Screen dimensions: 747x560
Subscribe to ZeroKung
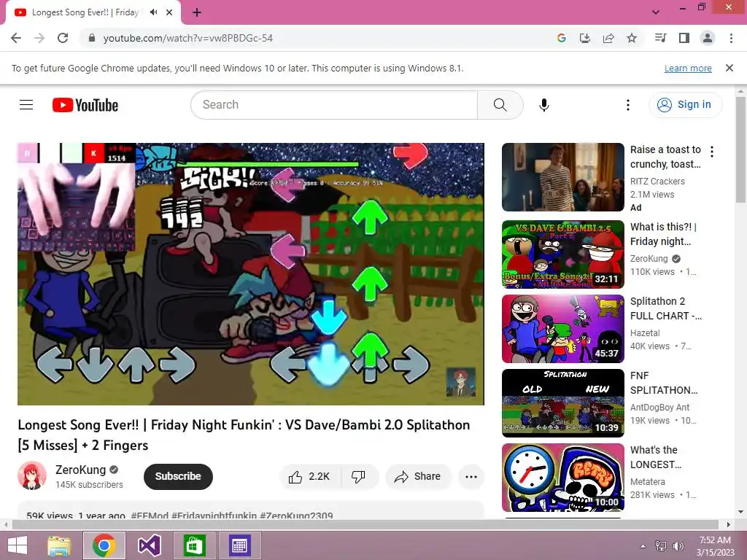click(x=178, y=476)
